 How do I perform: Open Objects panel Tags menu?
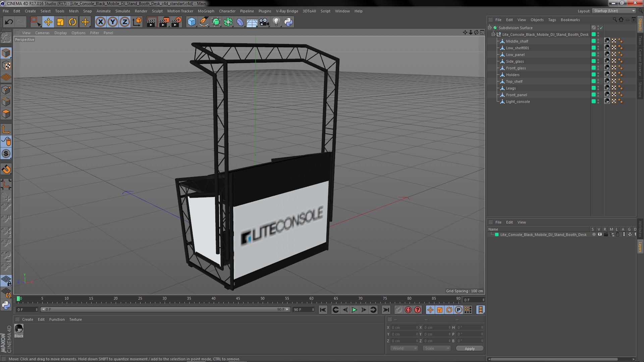pyautogui.click(x=552, y=20)
